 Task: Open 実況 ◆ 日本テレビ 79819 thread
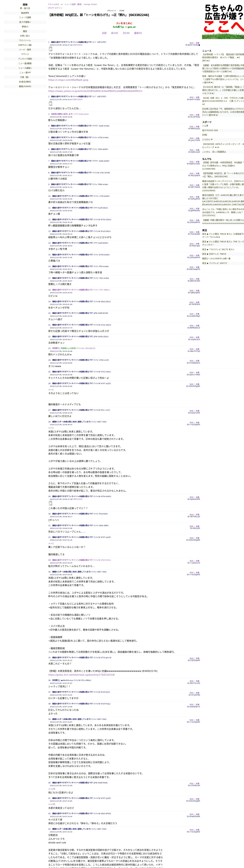click(214, 254)
